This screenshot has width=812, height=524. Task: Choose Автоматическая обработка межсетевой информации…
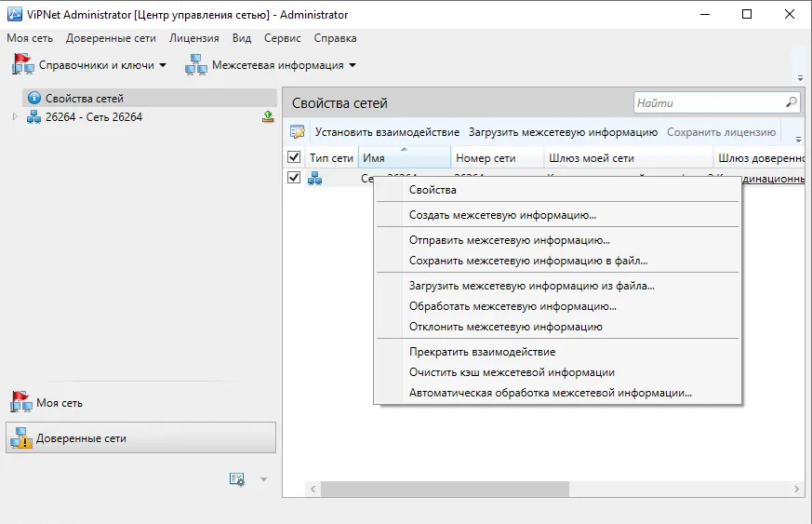coord(557,393)
